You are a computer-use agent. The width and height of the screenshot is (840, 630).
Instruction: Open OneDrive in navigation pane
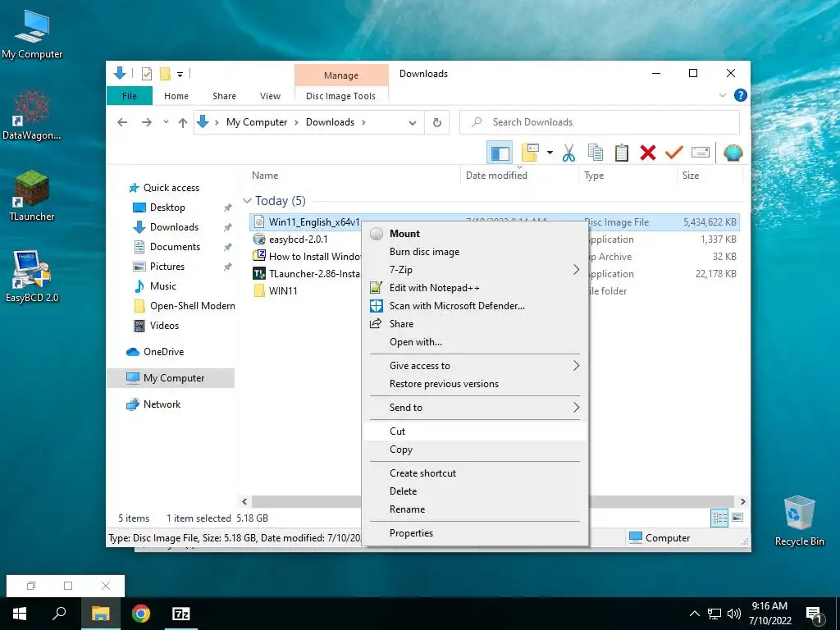pos(163,352)
